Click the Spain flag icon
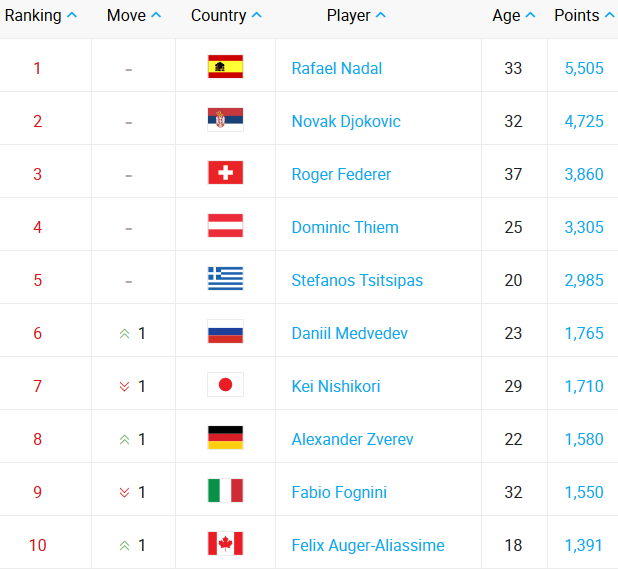 pos(225,68)
